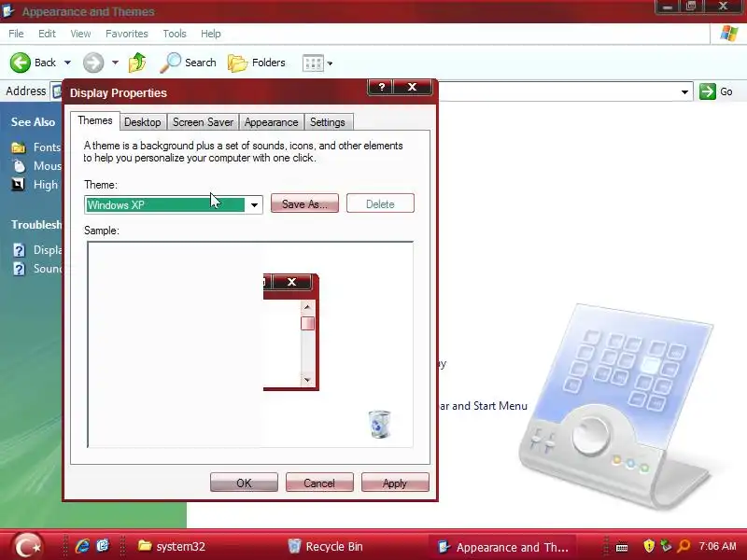The image size is (747, 560).
Task: Click the sample window scrollbar thumb
Action: [307, 323]
